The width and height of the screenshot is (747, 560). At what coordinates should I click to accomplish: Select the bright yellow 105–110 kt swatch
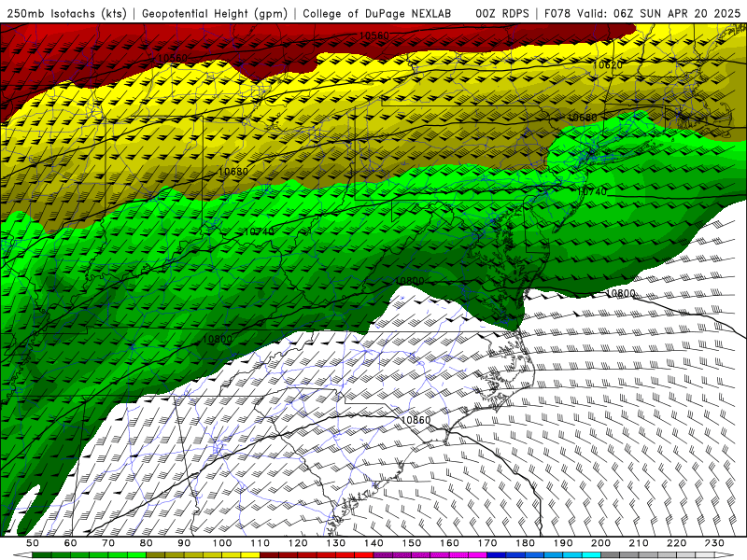point(250,555)
